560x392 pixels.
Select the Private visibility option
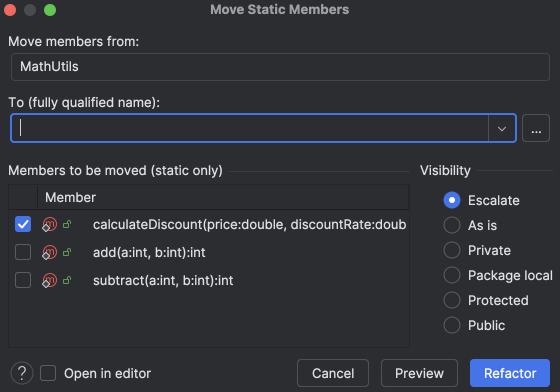pyautogui.click(x=451, y=250)
